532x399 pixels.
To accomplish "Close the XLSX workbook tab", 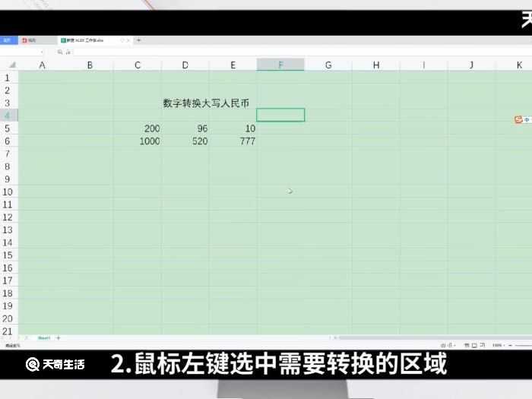I will (128, 40).
